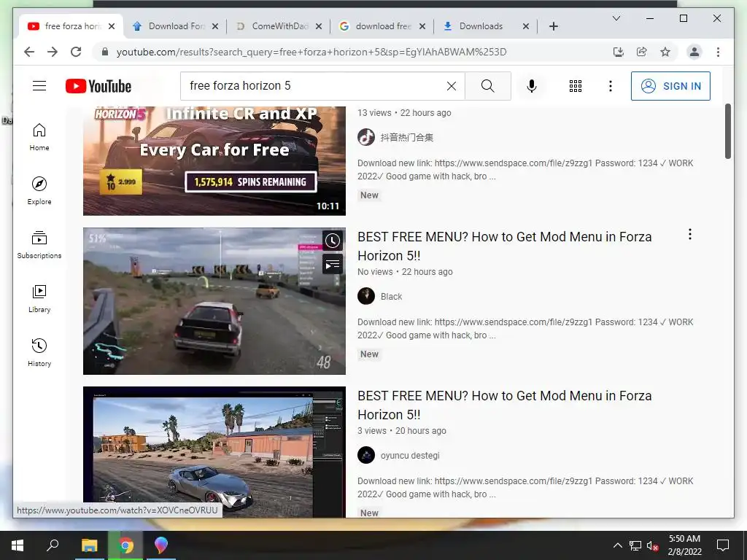This screenshot has width=747, height=560.
Task: Go forward in browser
Action: click(53, 52)
